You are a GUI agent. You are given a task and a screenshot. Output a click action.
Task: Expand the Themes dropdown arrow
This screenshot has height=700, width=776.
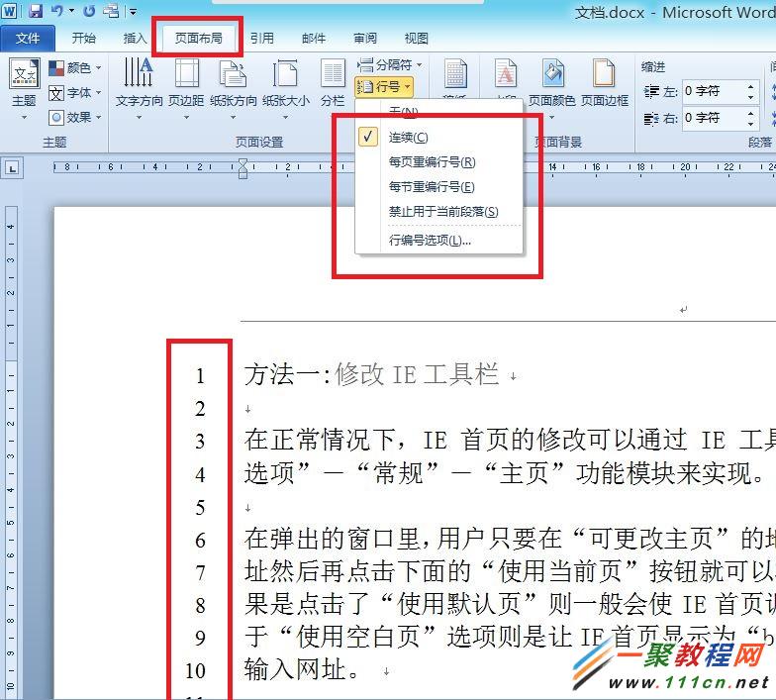[24, 117]
